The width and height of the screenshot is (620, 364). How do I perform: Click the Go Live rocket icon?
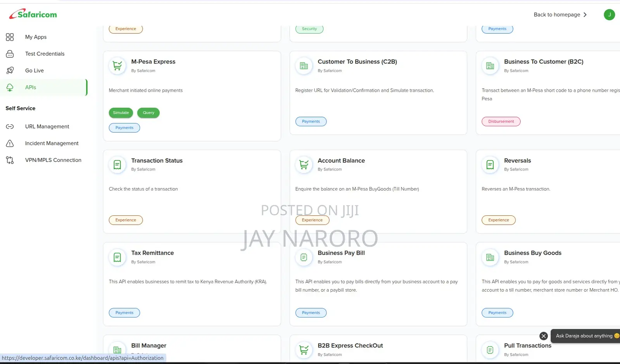(10, 70)
